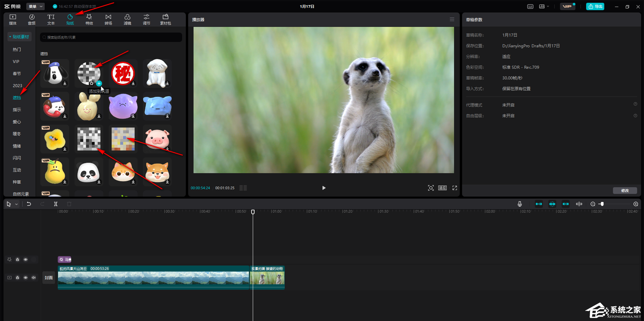The height and width of the screenshot is (321, 644).
Task: Open the 滤镜 filters panel
Action: tap(127, 19)
